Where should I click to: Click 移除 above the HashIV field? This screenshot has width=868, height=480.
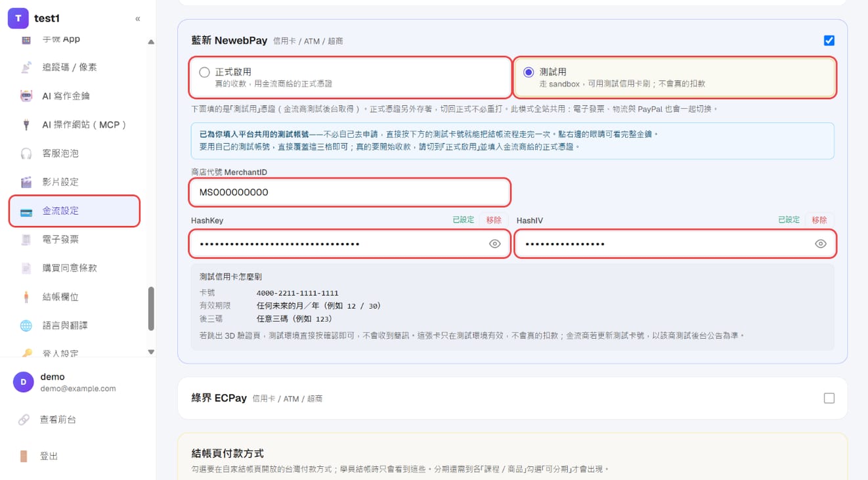point(819,220)
